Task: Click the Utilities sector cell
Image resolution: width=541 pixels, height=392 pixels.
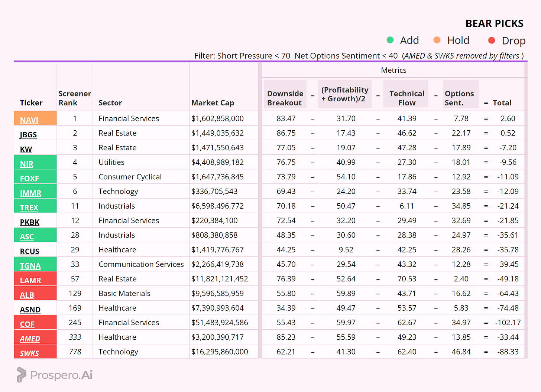Action: pyautogui.click(x=111, y=162)
